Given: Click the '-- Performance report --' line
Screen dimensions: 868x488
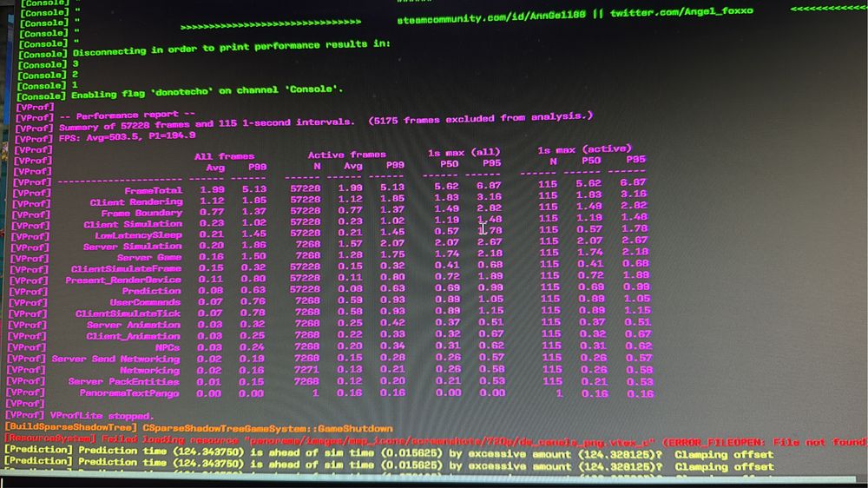Looking at the screenshot, I should pos(128,115).
